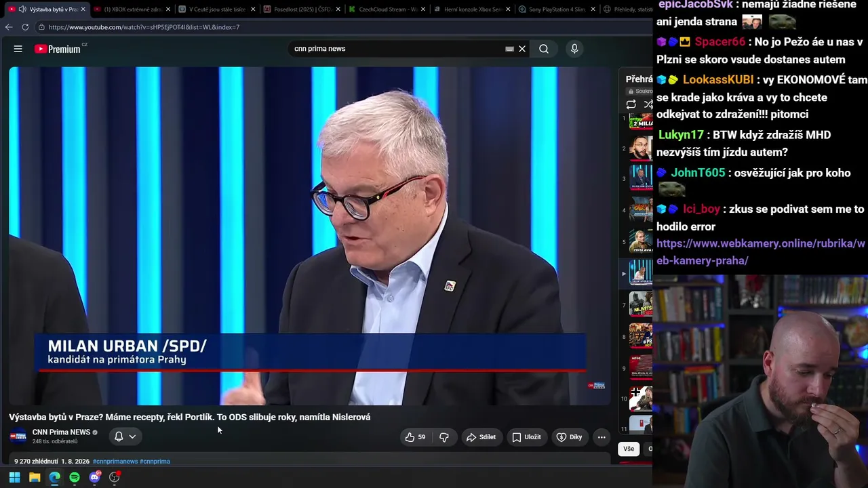Reload the page with the refresh button
The width and height of the screenshot is (868, 488).
pyautogui.click(x=25, y=27)
